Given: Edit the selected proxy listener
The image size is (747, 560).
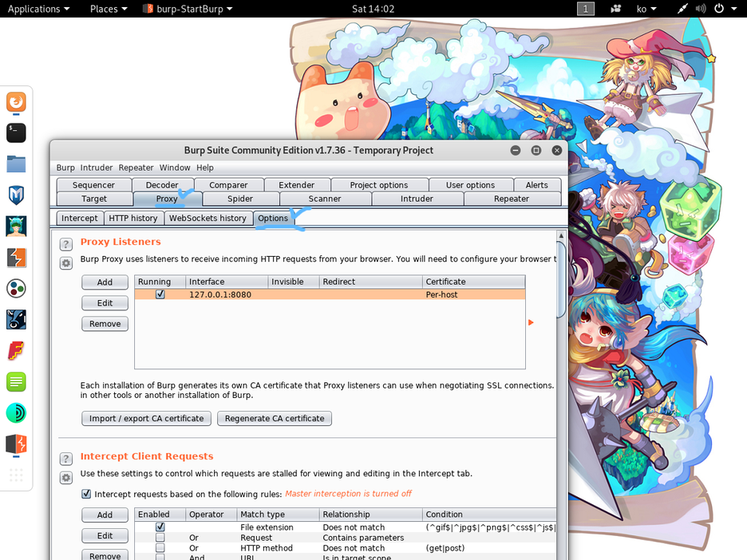Looking at the screenshot, I should 105,303.
